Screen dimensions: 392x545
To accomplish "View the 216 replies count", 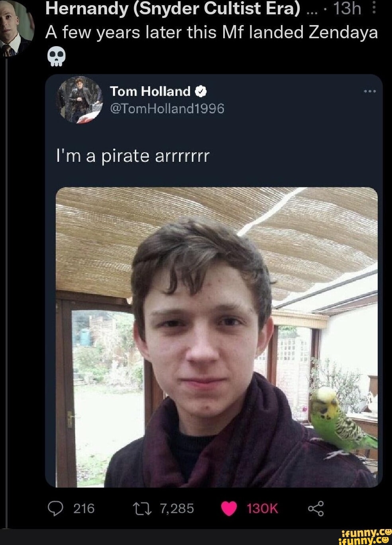I will tap(84, 508).
